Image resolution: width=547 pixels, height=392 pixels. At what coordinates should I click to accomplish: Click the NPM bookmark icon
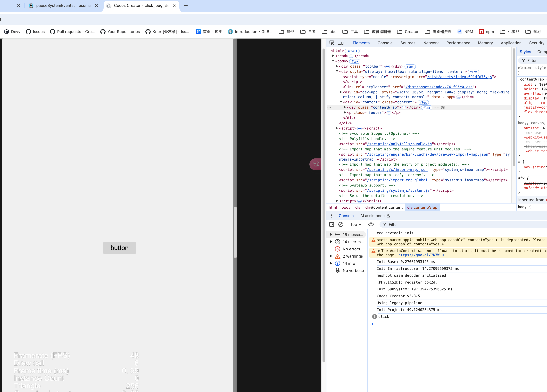click(460, 32)
